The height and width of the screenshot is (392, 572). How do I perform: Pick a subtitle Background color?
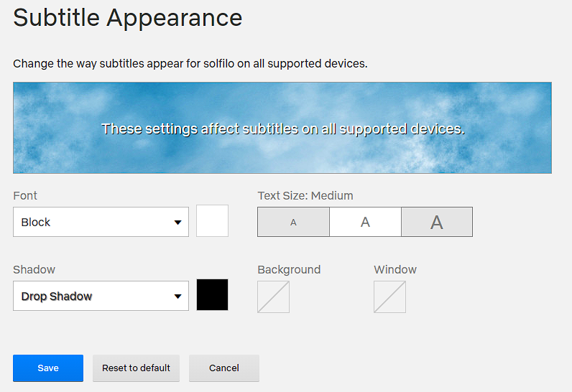pos(273,297)
